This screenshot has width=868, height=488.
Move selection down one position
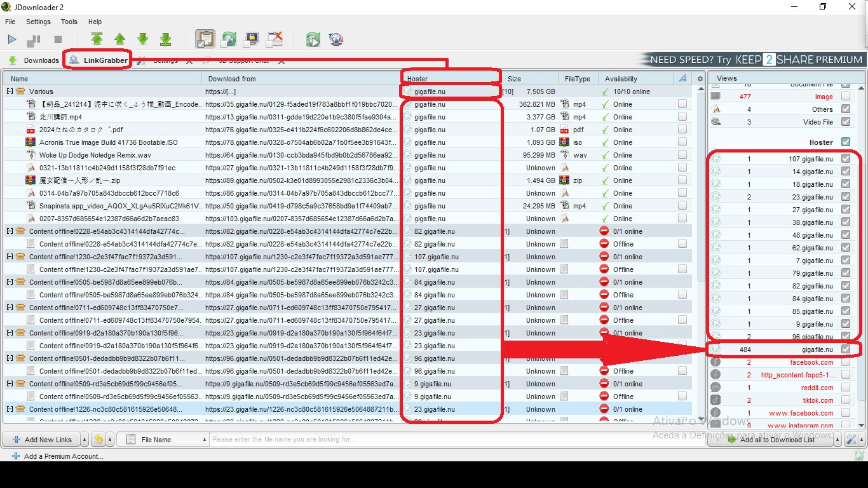142,39
